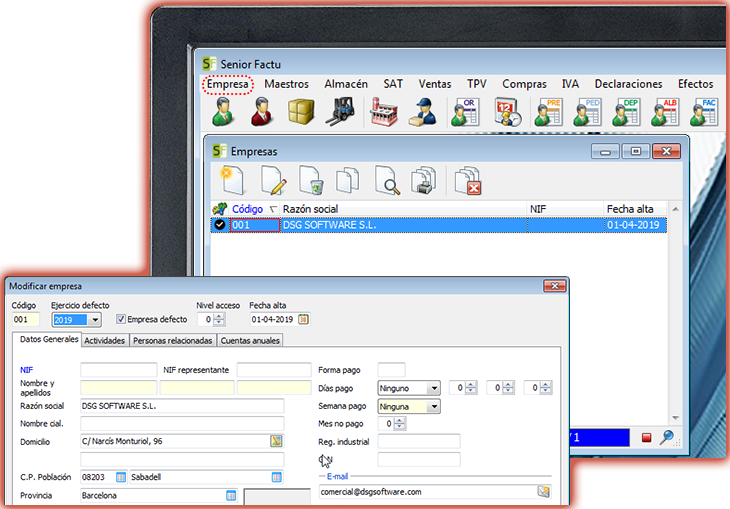Open the articles box icon

tap(301, 112)
